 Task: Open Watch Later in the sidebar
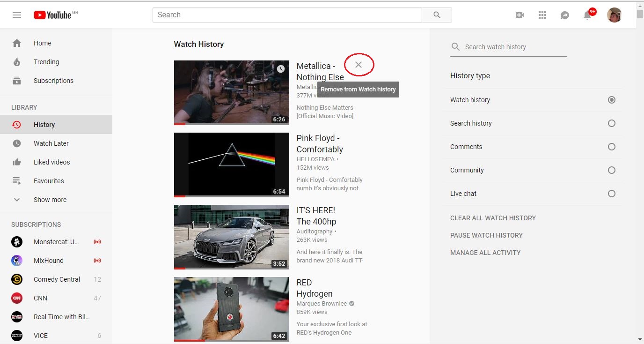56,143
